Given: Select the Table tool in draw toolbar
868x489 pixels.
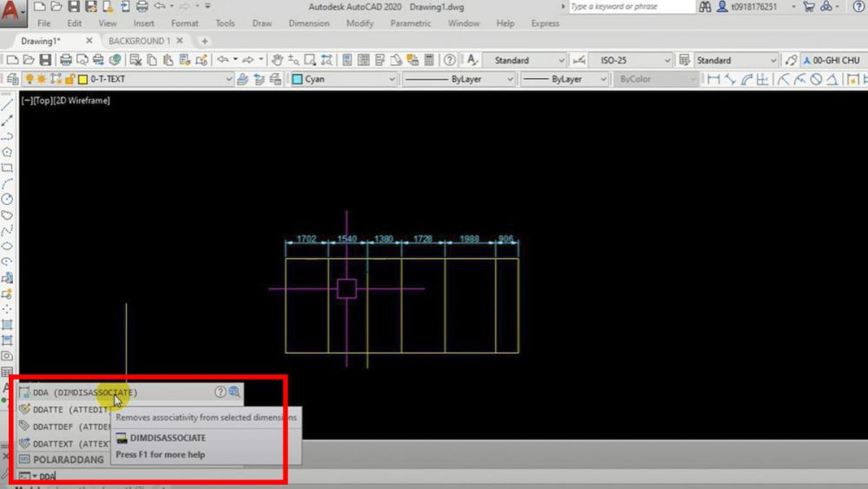Looking at the screenshot, I should (7, 372).
